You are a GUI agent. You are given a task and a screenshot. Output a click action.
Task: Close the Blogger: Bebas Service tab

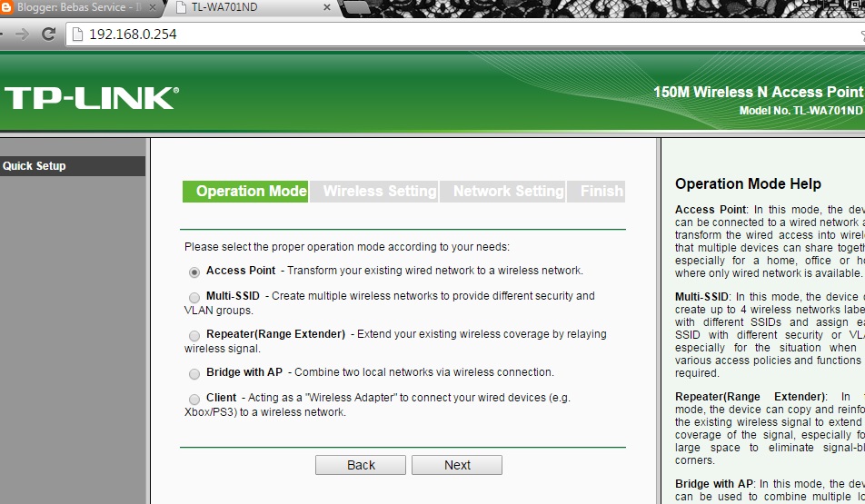[153, 8]
